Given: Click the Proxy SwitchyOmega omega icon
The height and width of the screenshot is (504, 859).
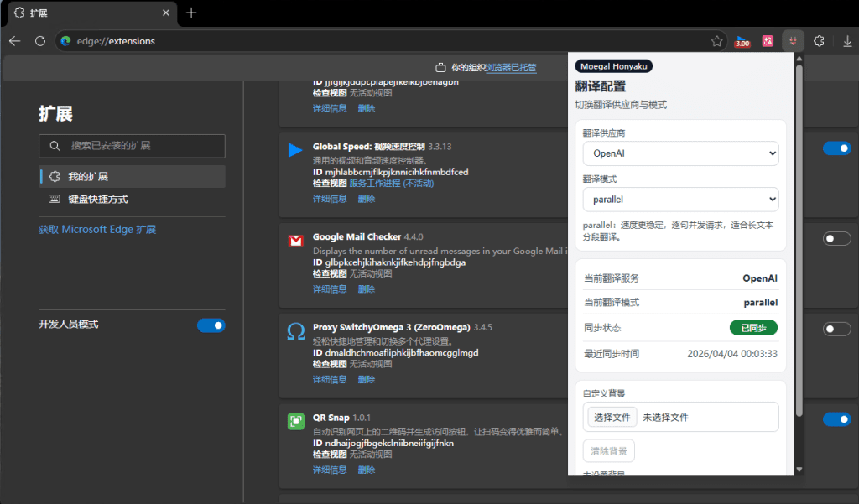Looking at the screenshot, I should (x=295, y=332).
